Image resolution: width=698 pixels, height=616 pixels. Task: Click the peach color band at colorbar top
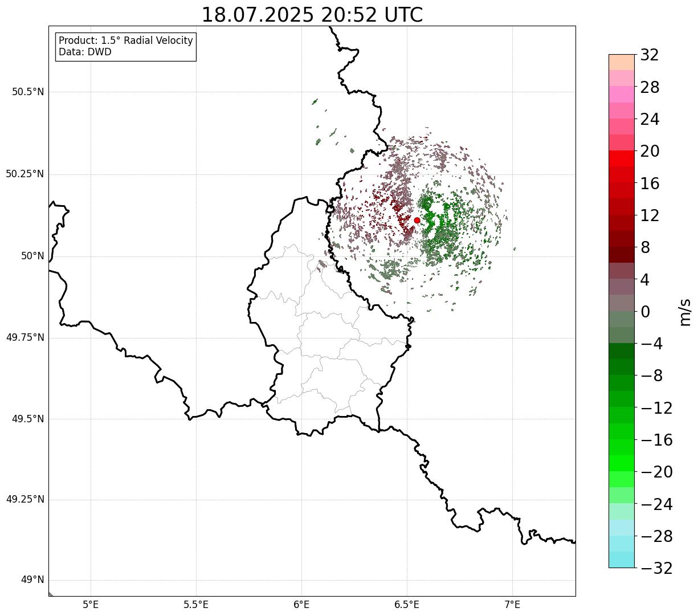[x=621, y=62]
